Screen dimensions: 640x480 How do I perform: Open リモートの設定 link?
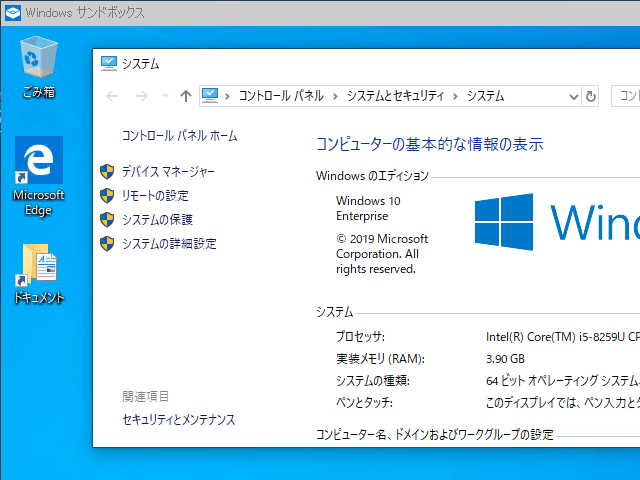point(155,196)
